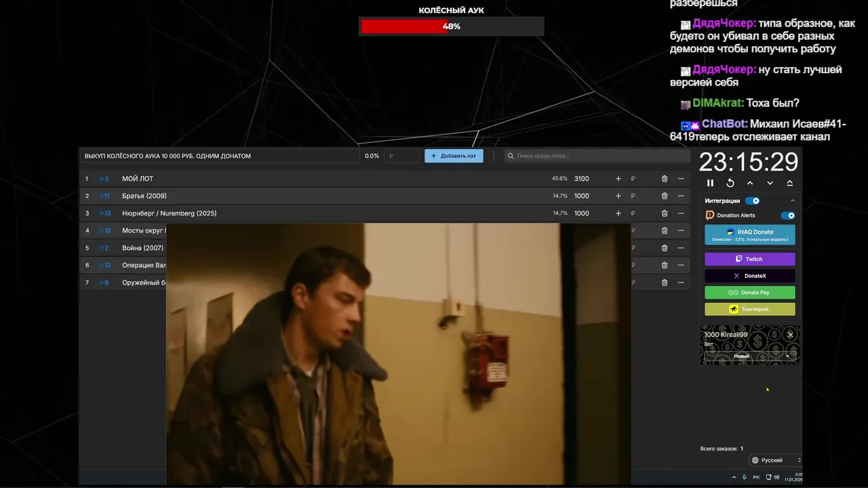Open the volume tray icon
Viewport: 868px width, 488px height.
[x=776, y=477]
